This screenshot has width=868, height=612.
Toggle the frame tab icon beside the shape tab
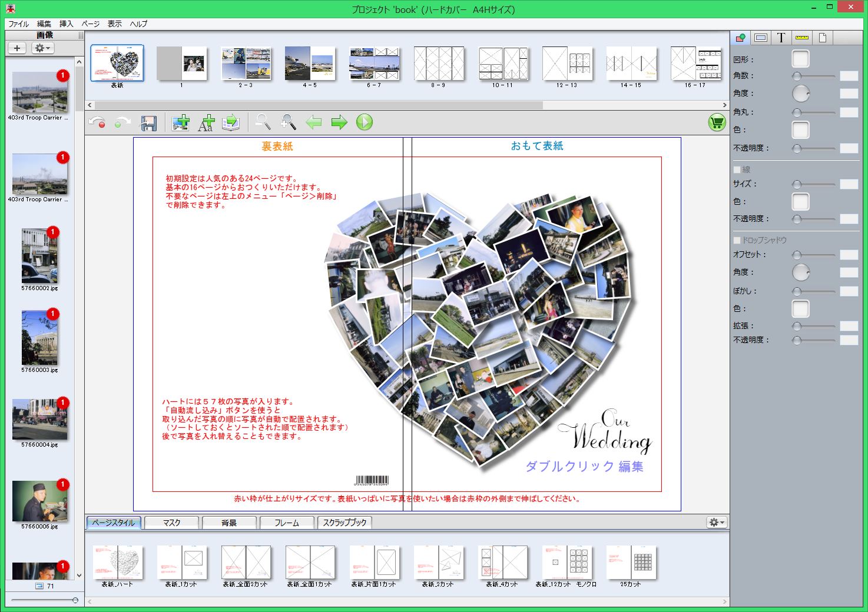click(x=761, y=37)
